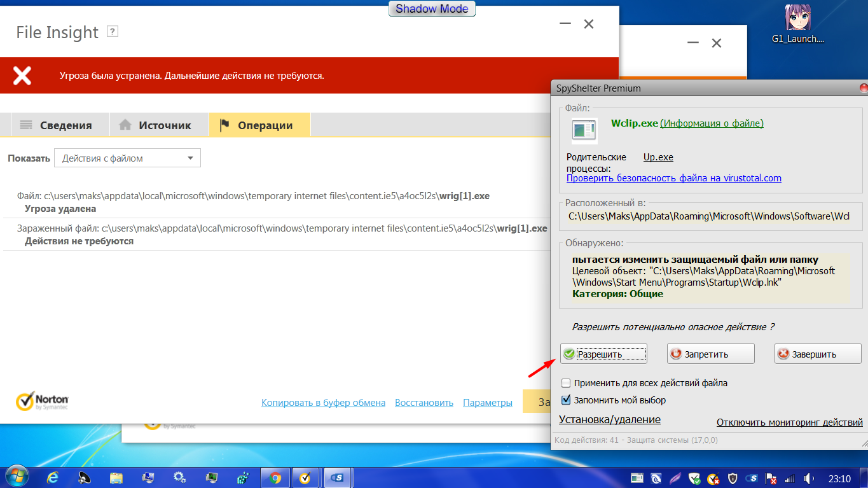Viewport: 868px width, 488px height.
Task: Click the File Insight help question mark
Action: 113,31
